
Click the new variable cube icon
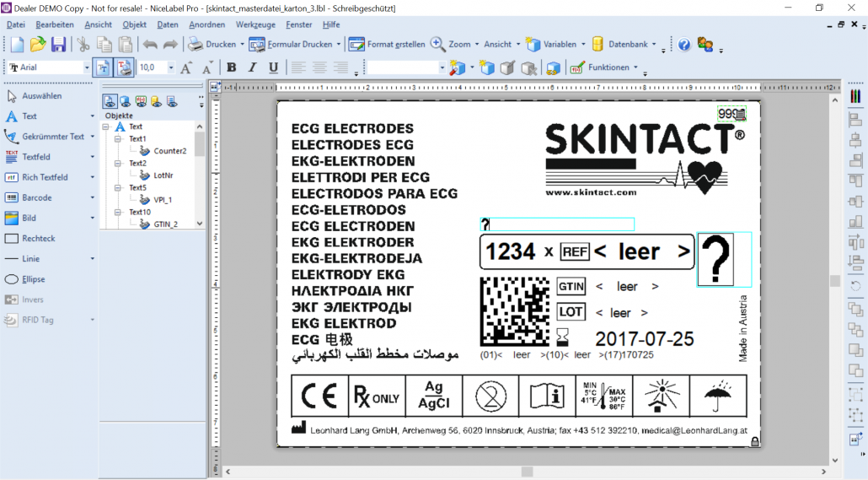pos(486,67)
